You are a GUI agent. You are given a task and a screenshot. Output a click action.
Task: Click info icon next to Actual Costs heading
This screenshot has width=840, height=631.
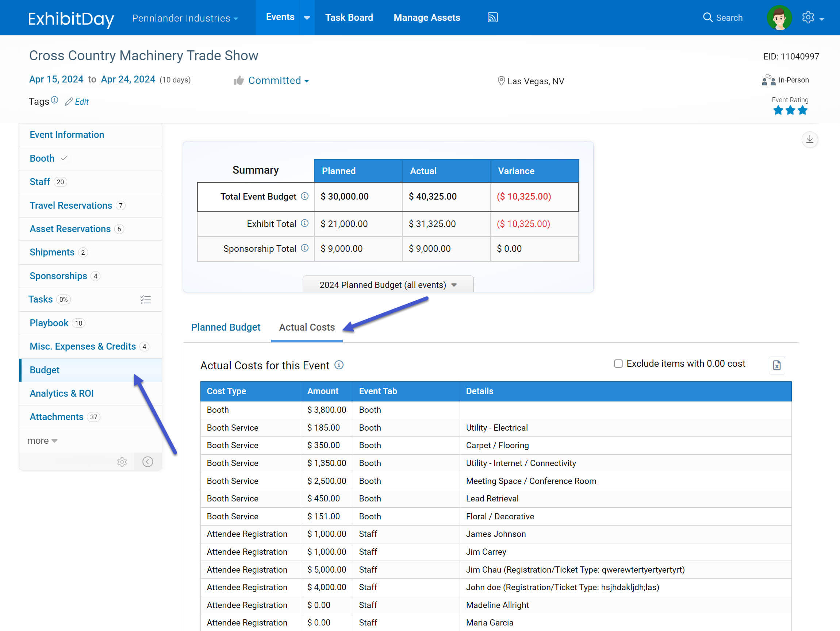[x=339, y=365]
